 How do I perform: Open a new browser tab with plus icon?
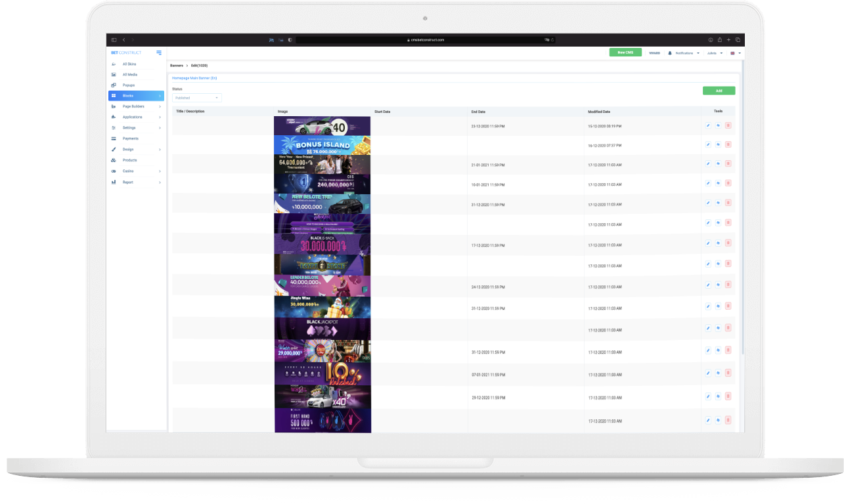pos(728,40)
